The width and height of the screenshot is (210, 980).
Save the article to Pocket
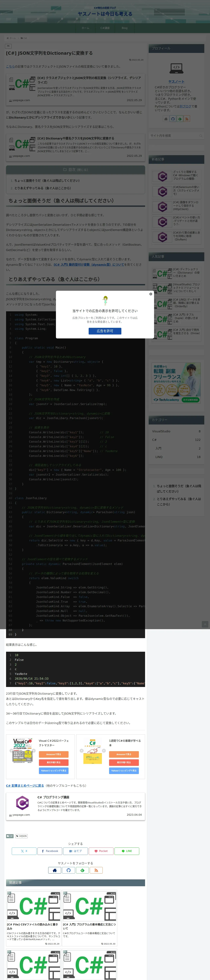[x=101, y=851]
